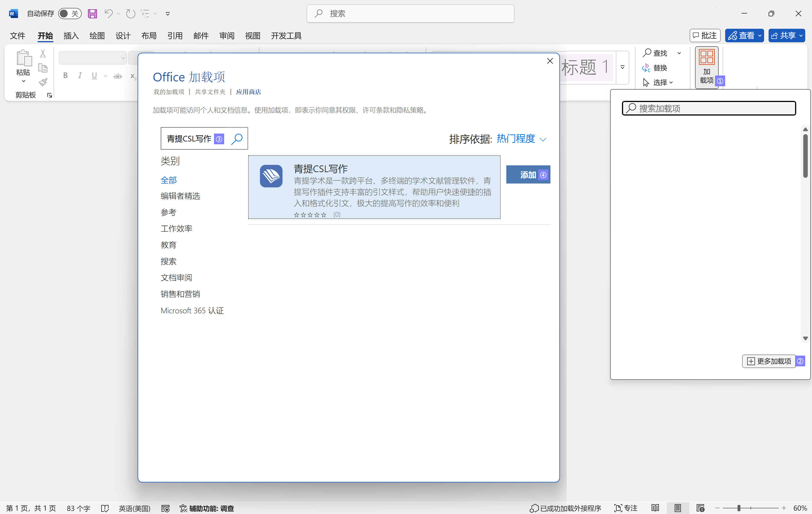Click the Format Painter brush icon
This screenshot has height=514, width=812.
click(43, 83)
